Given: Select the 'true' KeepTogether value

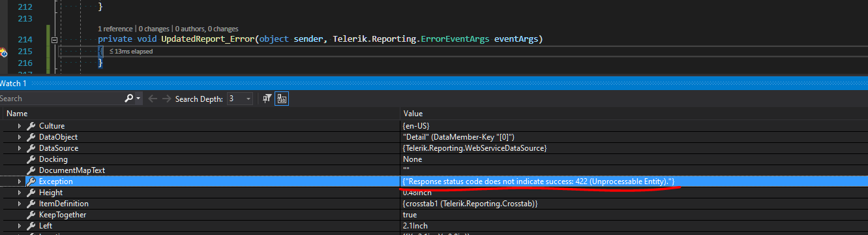Looking at the screenshot, I should (410, 215).
